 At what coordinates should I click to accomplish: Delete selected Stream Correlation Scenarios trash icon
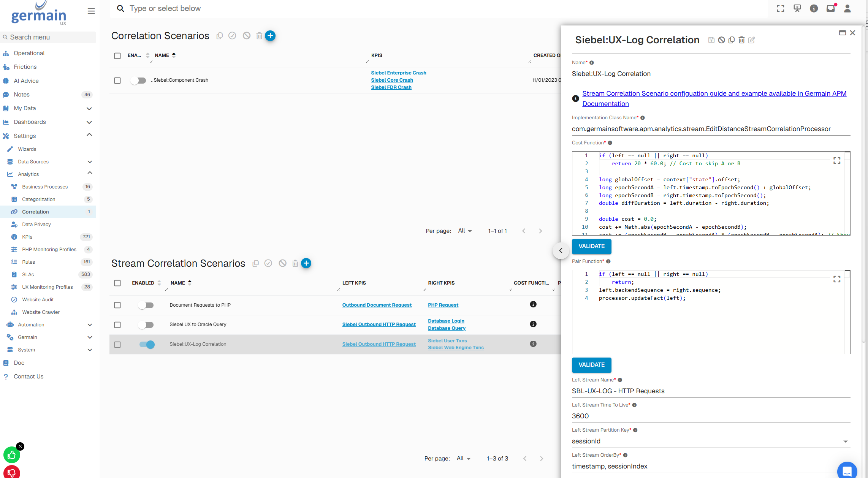(x=295, y=263)
